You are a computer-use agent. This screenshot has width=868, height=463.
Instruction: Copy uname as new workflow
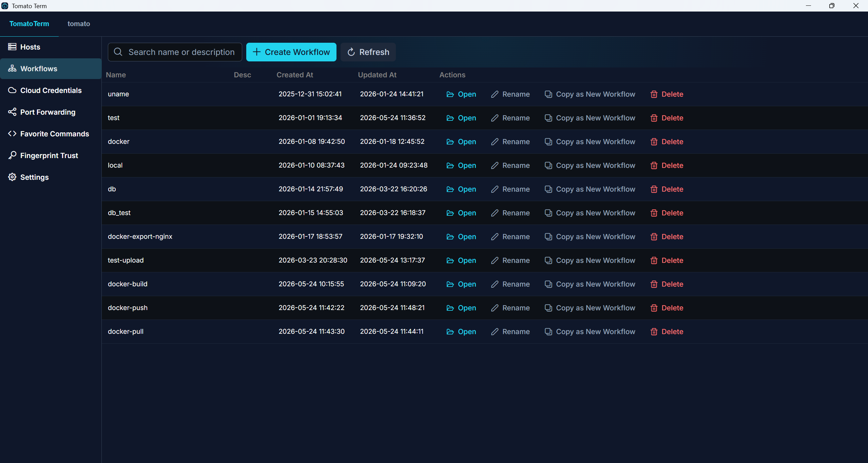click(590, 94)
